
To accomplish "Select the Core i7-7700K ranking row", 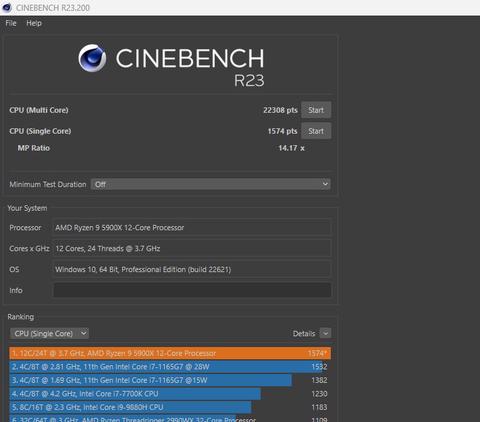I will tap(170, 394).
